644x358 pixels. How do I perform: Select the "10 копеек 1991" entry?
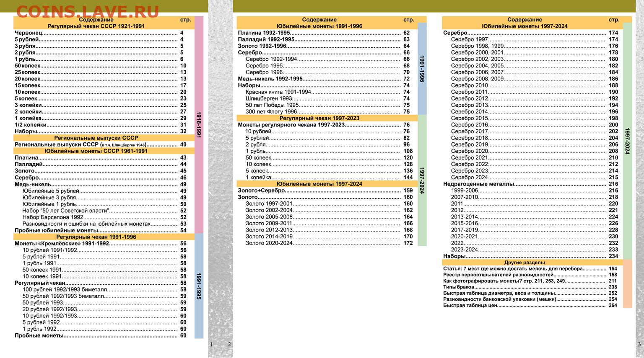tap(104, 276)
